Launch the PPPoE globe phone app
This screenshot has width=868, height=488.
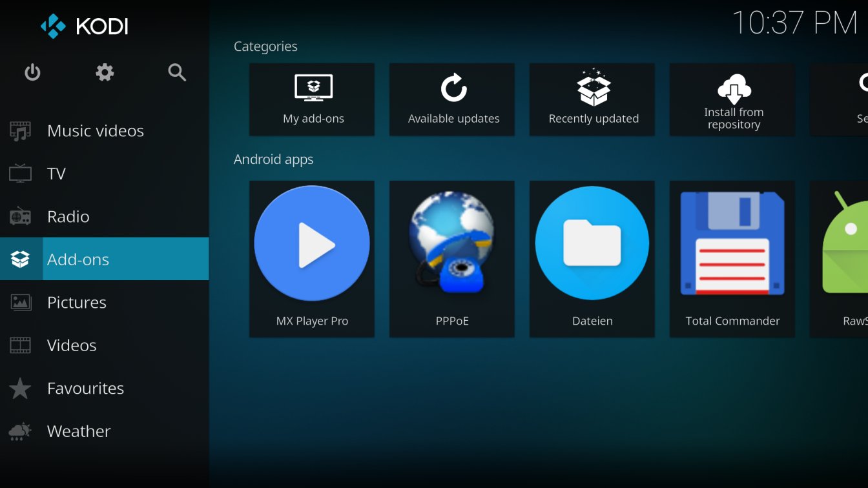pyautogui.click(x=452, y=259)
